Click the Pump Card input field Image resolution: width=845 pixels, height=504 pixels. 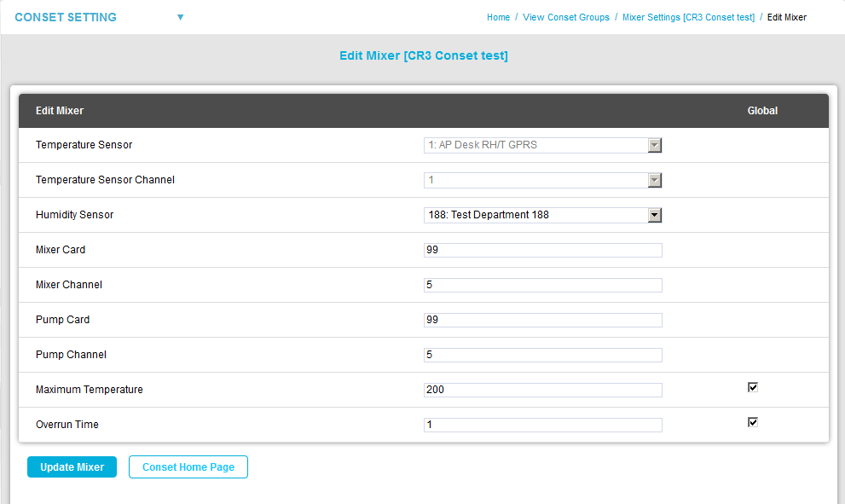(x=542, y=320)
